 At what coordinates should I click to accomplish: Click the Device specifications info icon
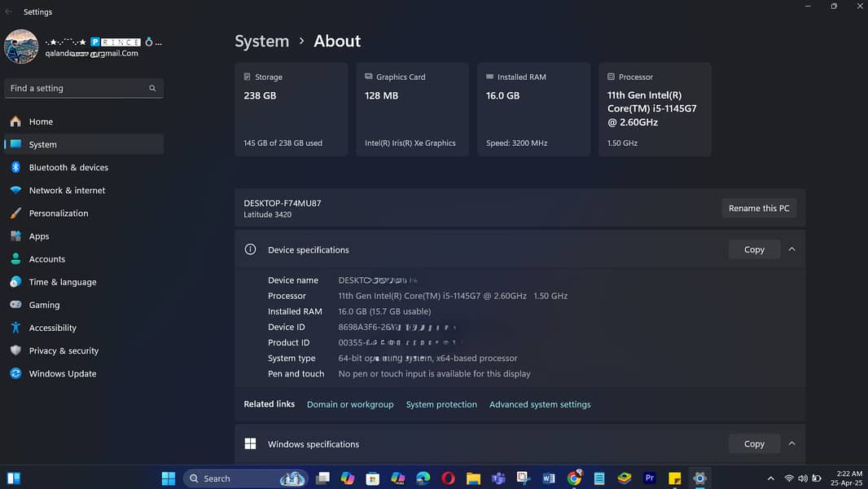250,249
